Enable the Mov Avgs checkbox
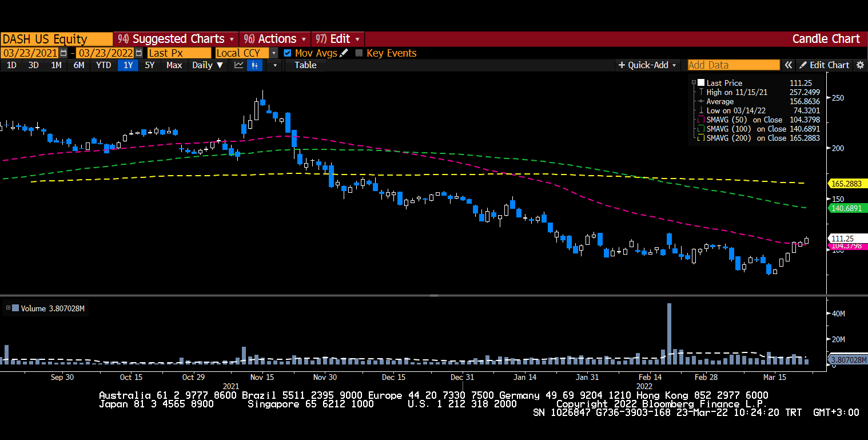 click(x=288, y=53)
